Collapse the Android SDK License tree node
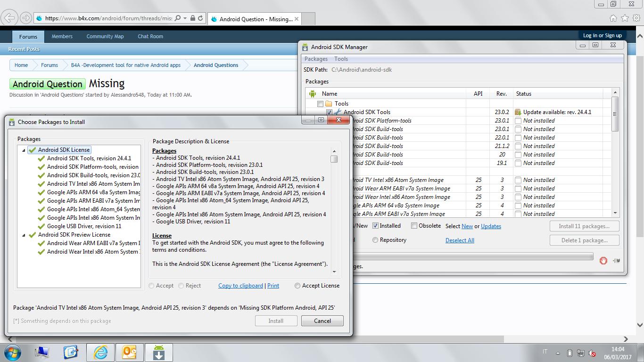The image size is (644, 362). pos(24,150)
